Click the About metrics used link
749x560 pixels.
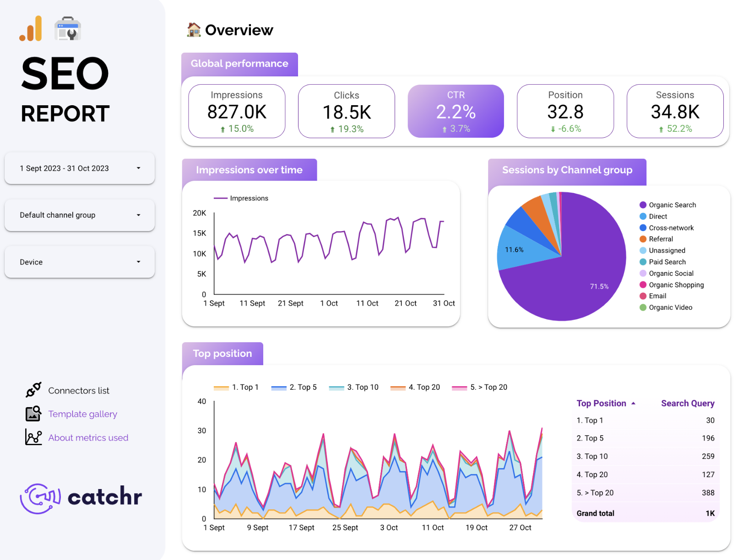tap(88, 437)
